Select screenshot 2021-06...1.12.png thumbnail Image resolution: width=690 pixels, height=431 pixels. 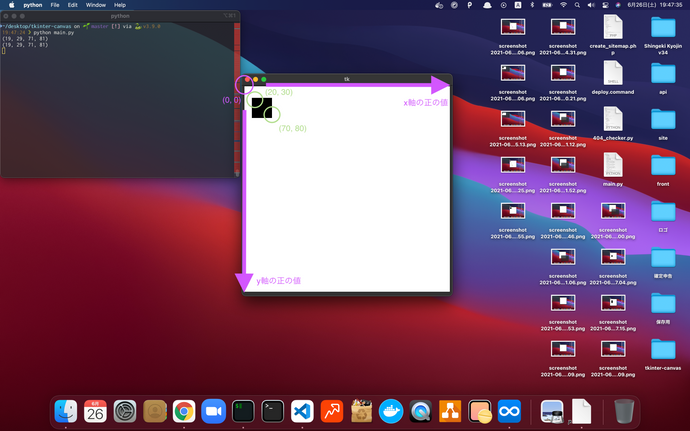coord(563,118)
